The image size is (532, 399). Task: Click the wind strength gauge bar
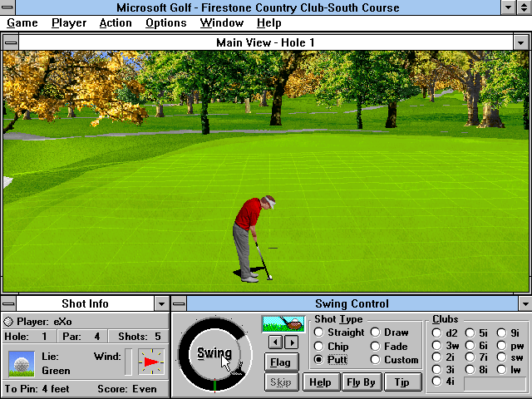(128, 362)
